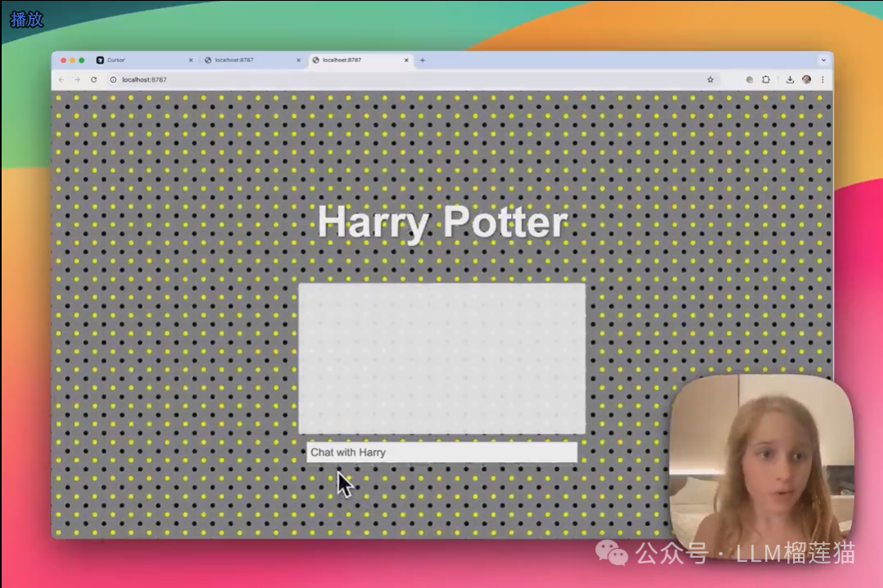Close the Cursor tab

click(x=190, y=61)
